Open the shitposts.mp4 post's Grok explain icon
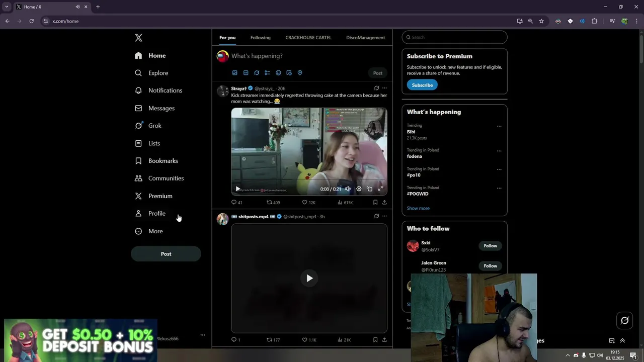The image size is (644, 362). 376,217
